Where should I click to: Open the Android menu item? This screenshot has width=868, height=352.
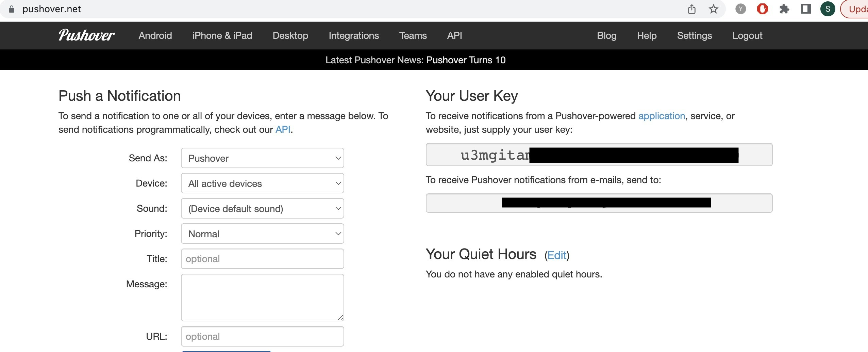[155, 35]
